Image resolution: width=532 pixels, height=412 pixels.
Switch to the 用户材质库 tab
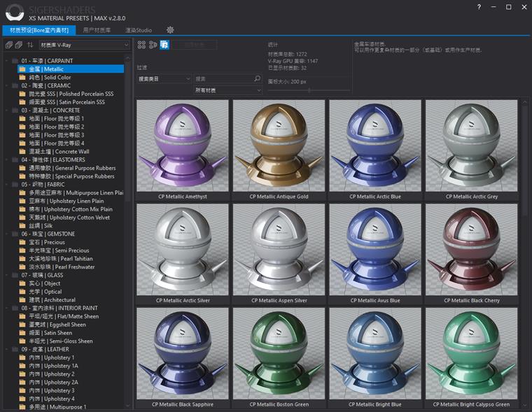[97, 30]
